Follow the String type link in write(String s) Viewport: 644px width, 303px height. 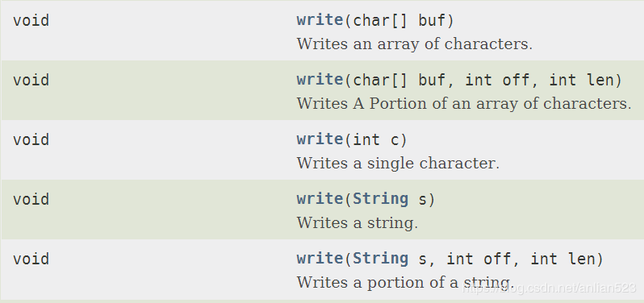tap(381, 199)
